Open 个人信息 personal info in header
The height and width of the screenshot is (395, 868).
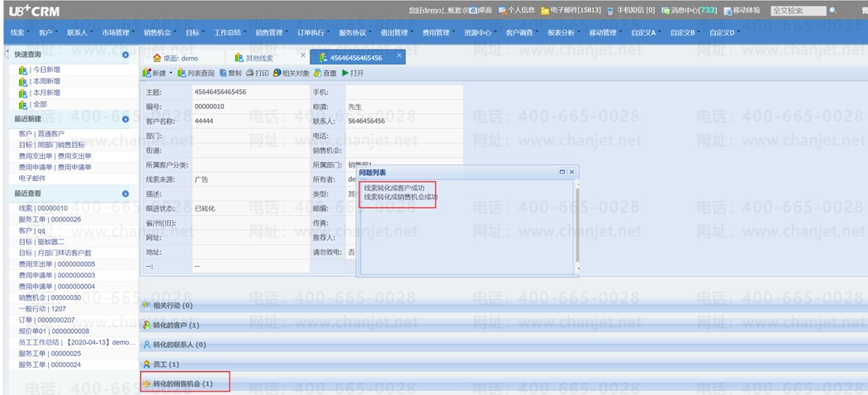[516, 10]
